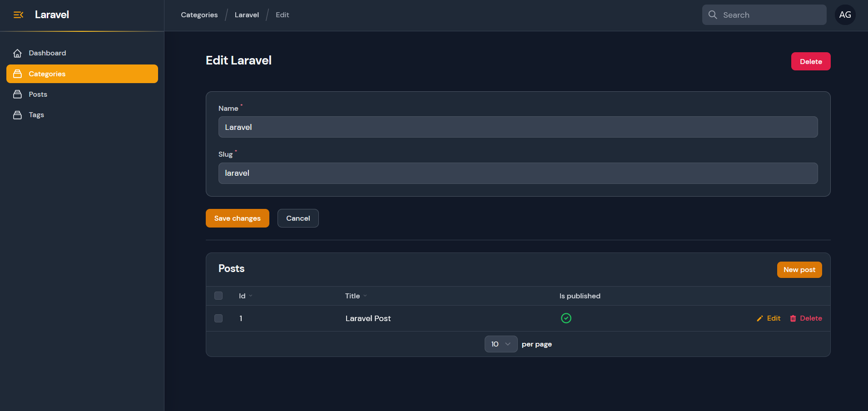The width and height of the screenshot is (868, 411).
Task: Click Save changes button
Action: [238, 218]
